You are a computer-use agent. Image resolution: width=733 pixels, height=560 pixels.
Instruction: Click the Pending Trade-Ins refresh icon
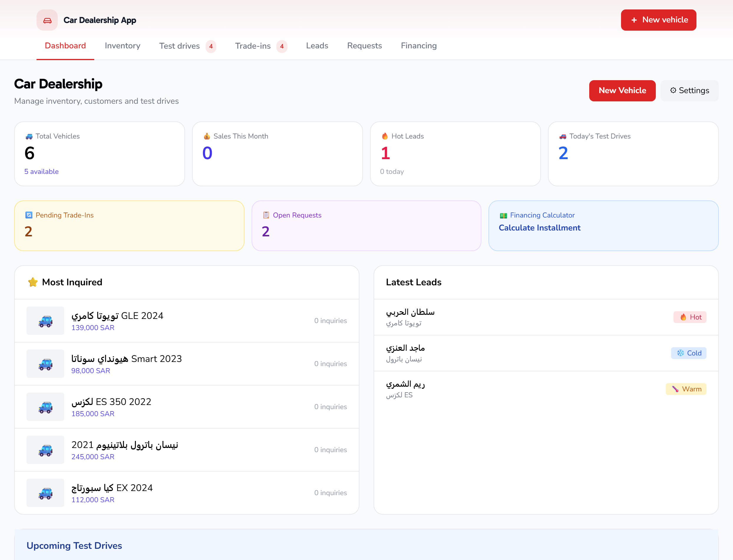(x=29, y=215)
